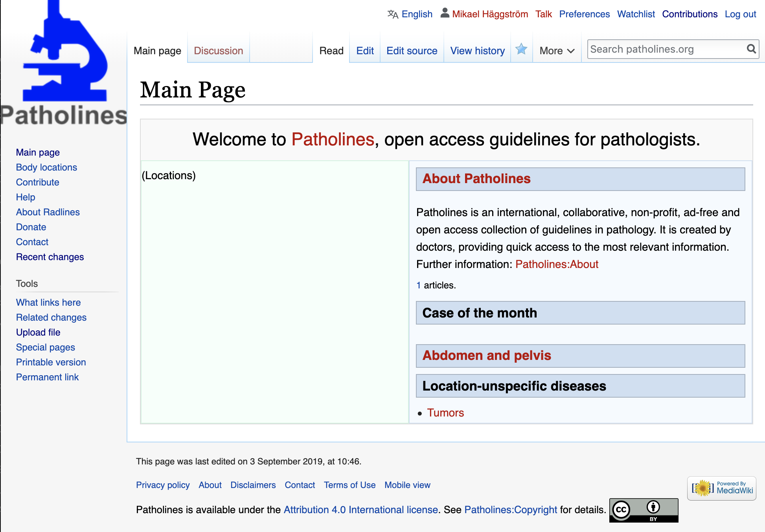The image size is (765, 532).
Task: Open the user Talk page
Action: (x=544, y=14)
